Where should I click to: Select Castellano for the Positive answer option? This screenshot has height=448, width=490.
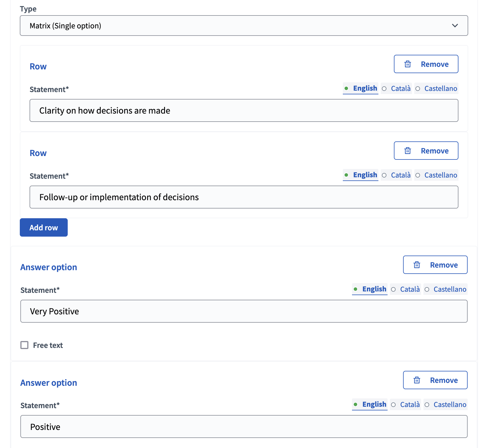pyautogui.click(x=450, y=404)
